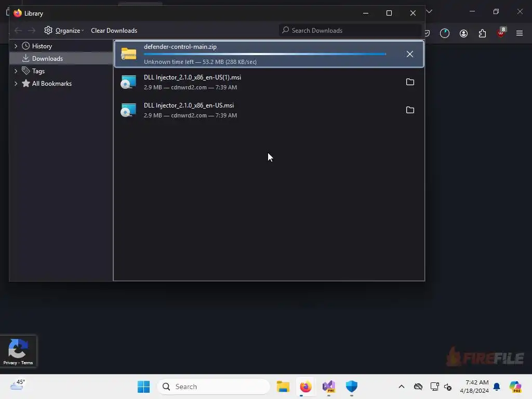Screen dimensions: 532x399
Task: Open the Windows Start menu
Action: click(x=143, y=387)
